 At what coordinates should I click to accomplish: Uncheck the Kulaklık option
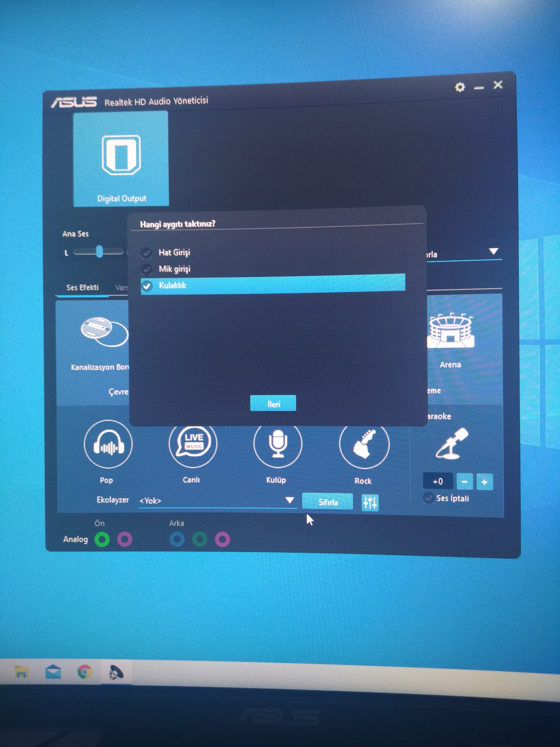point(147,286)
